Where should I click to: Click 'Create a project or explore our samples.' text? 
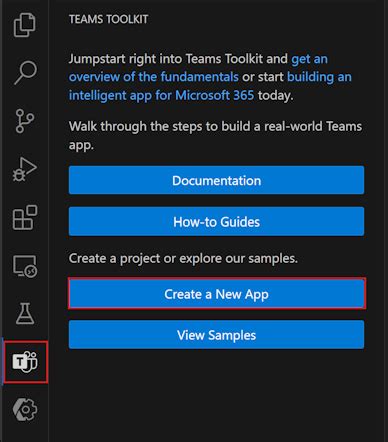click(x=183, y=258)
